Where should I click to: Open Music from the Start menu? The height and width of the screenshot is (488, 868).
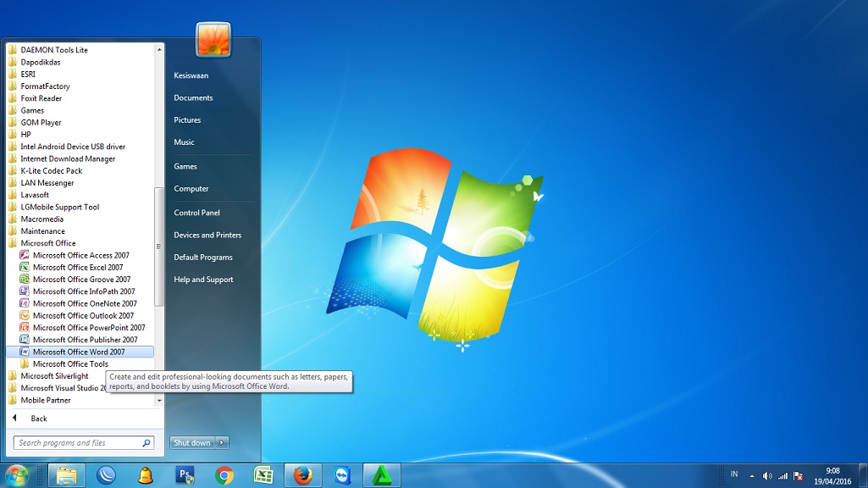click(184, 141)
